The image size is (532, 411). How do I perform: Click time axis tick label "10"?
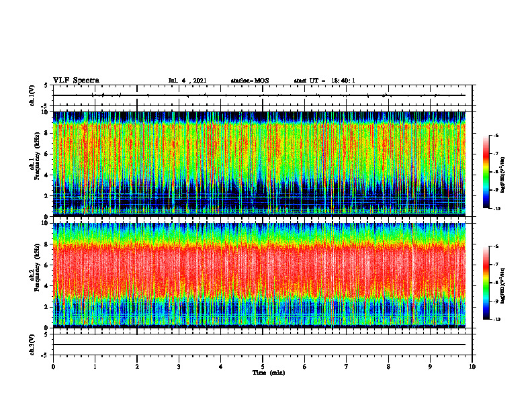472,367
